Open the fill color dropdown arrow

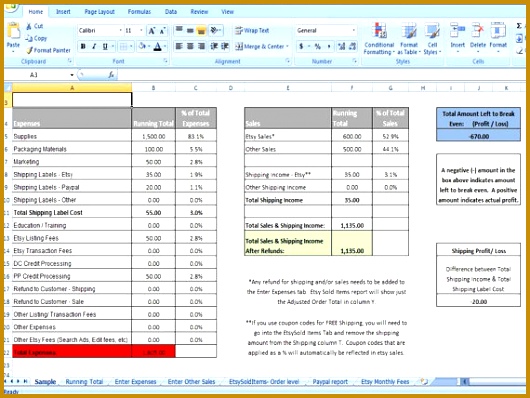[x=149, y=46]
